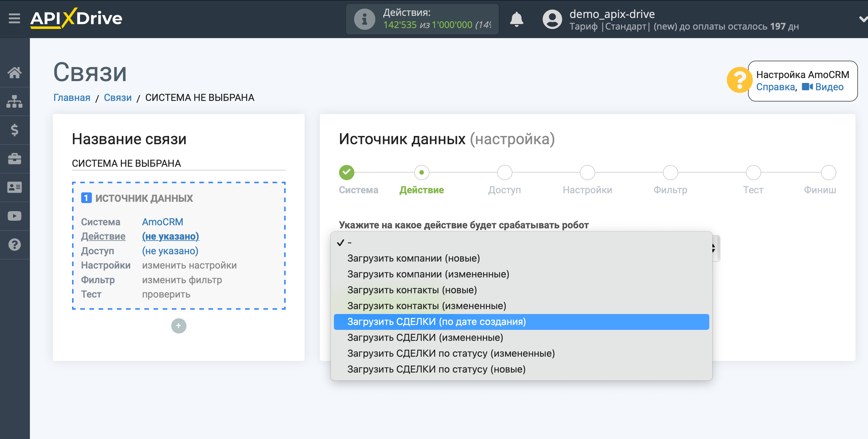Choose Загрузить компании (новые)
The image size is (868, 439).
[x=521, y=258]
